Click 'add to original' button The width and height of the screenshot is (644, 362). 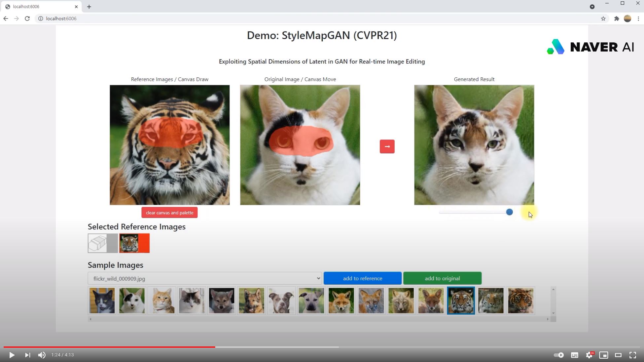pyautogui.click(x=442, y=278)
